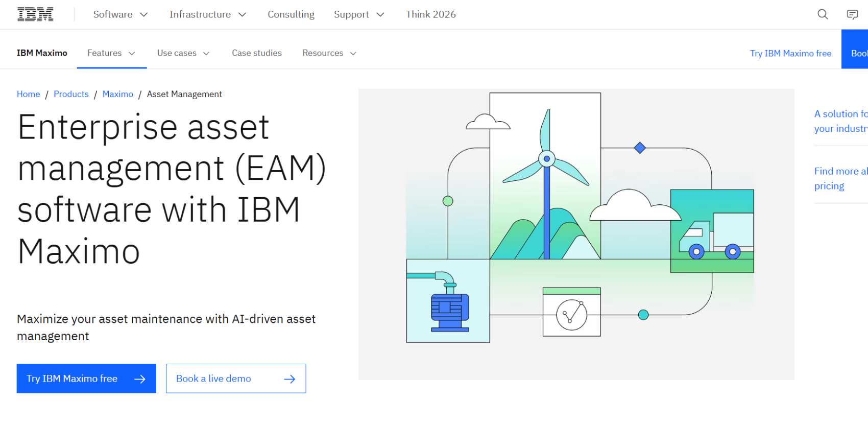Click Try IBM Maximo free button

[x=86, y=379]
